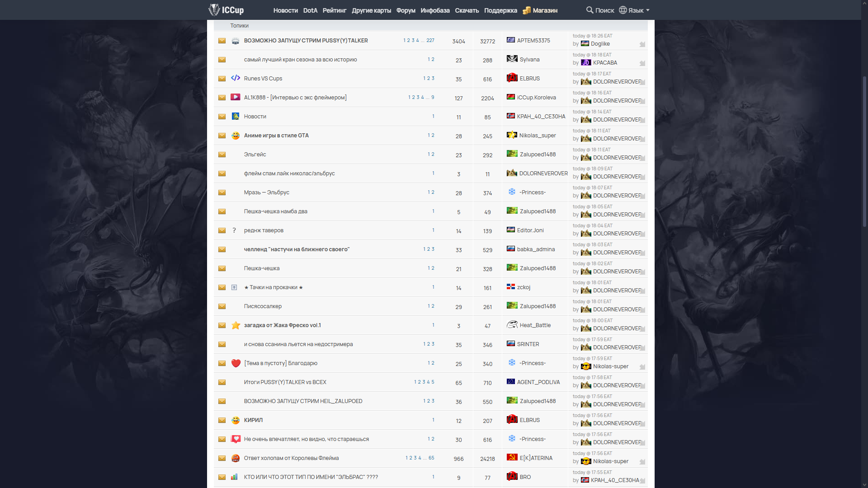Click the video icon beside AL1K888 topic

[x=236, y=97]
